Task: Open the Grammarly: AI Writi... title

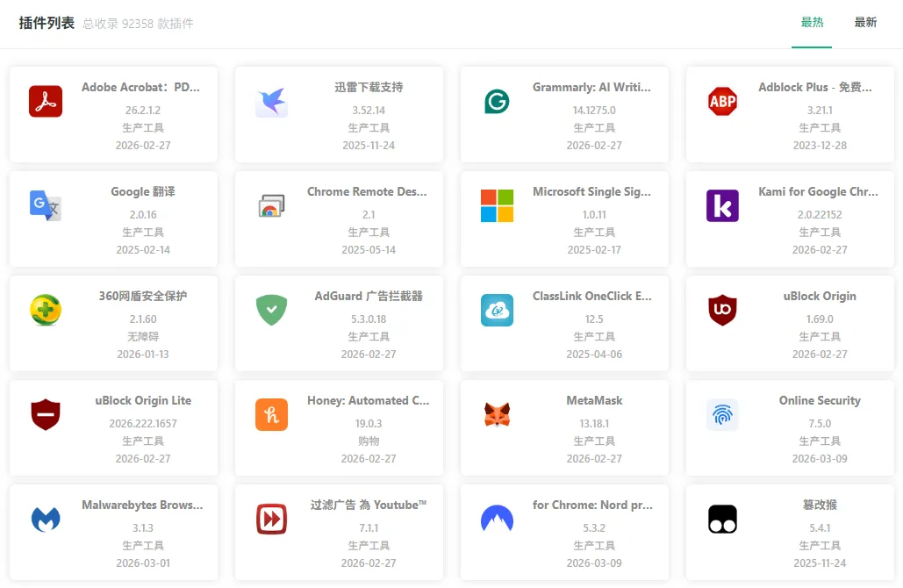Action: click(x=591, y=87)
